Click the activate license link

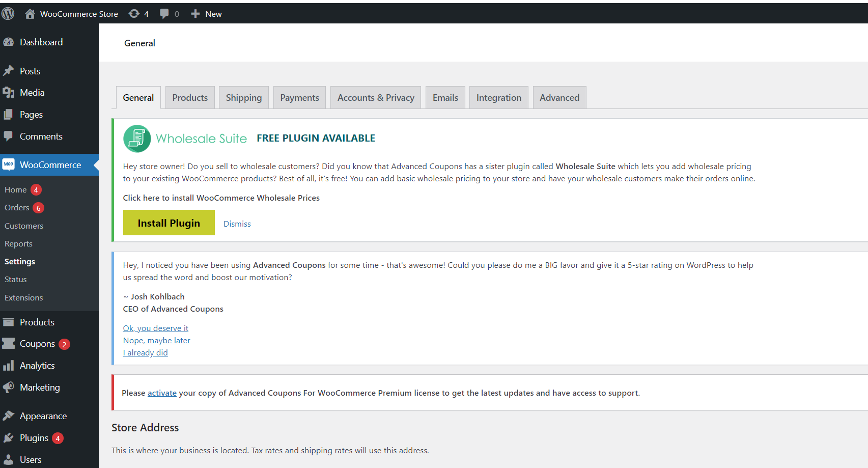162,393
